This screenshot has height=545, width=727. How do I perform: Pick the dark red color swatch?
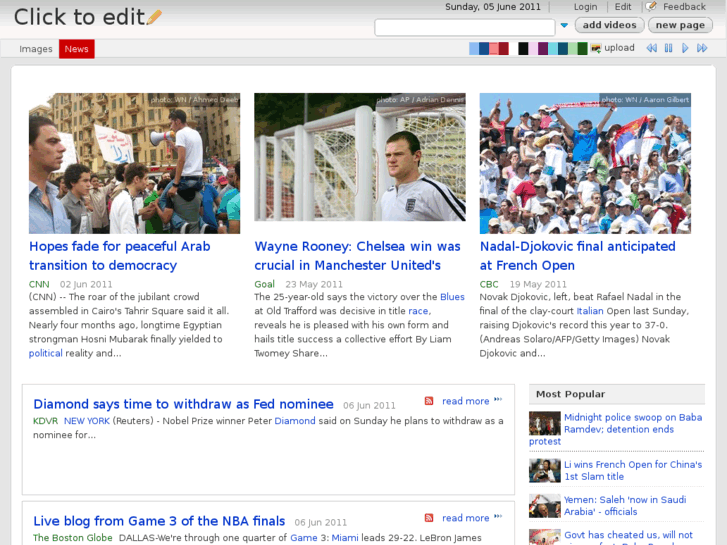(x=504, y=48)
